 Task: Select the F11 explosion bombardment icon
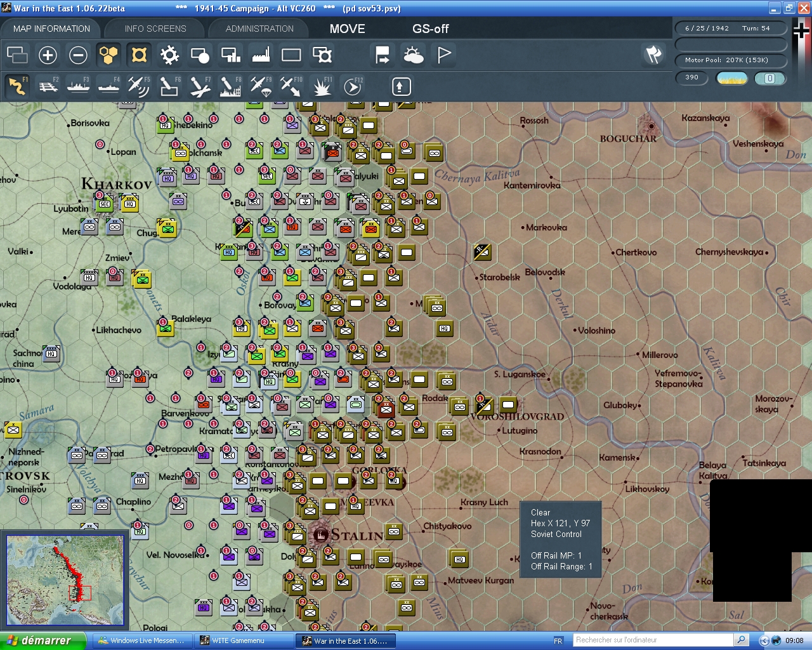pos(322,86)
